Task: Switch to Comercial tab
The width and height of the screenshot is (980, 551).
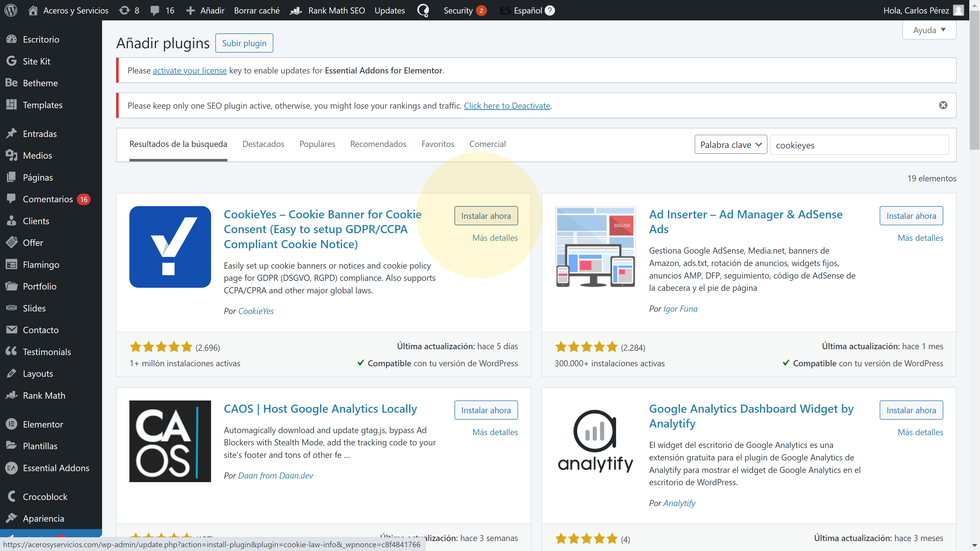Action: click(487, 144)
